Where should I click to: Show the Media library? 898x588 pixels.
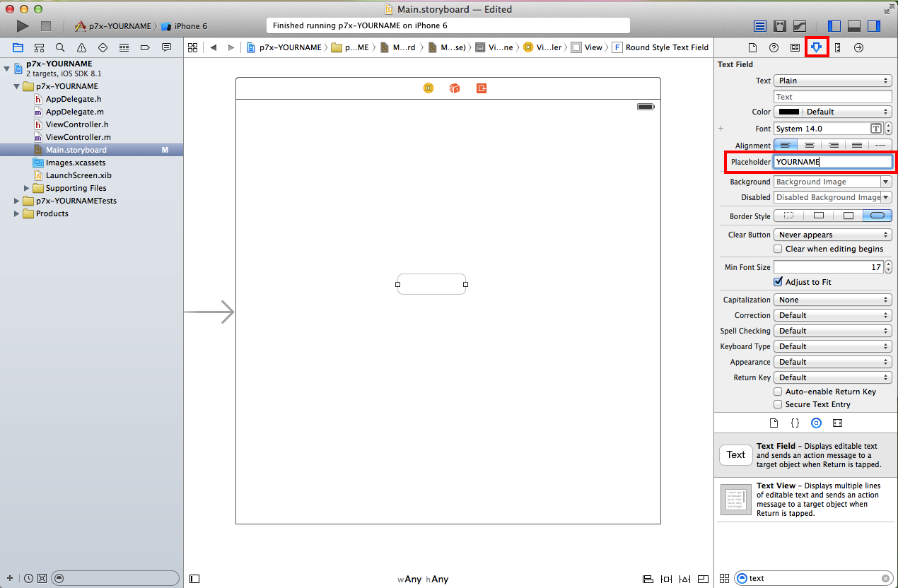[837, 423]
